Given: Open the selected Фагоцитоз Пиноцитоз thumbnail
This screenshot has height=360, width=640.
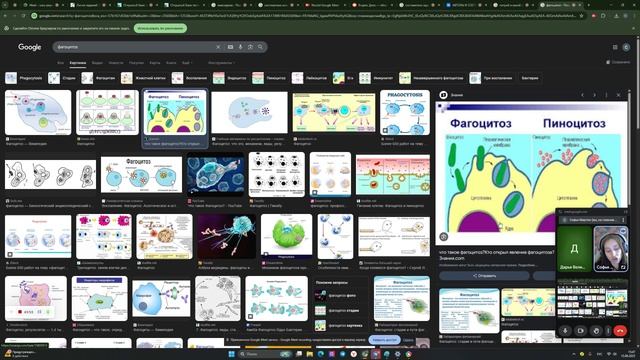Looking at the screenshot, I should [x=175, y=112].
